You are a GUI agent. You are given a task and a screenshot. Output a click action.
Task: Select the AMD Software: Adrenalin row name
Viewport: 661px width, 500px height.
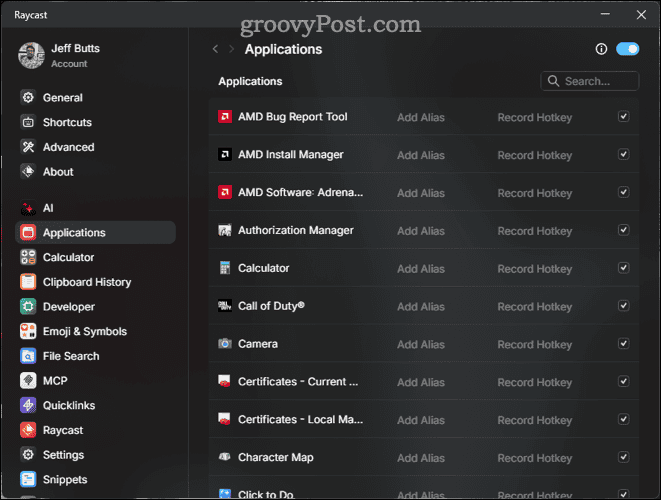pos(300,192)
